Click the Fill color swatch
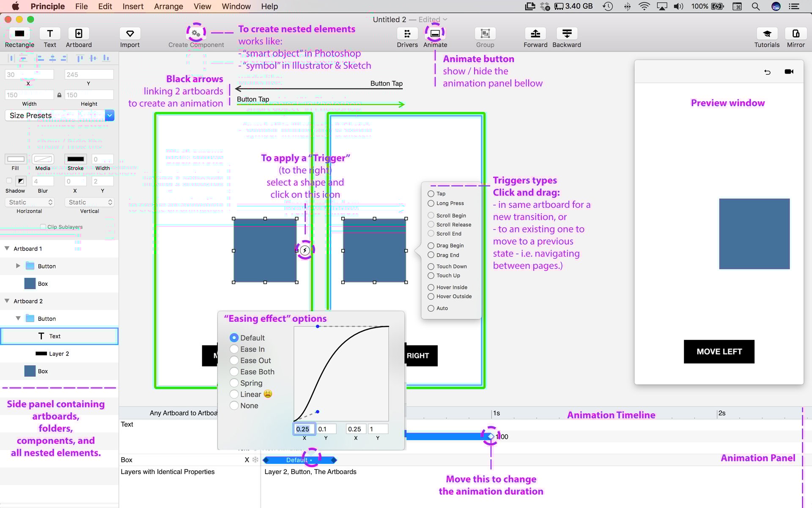The image size is (812, 508). [15, 159]
